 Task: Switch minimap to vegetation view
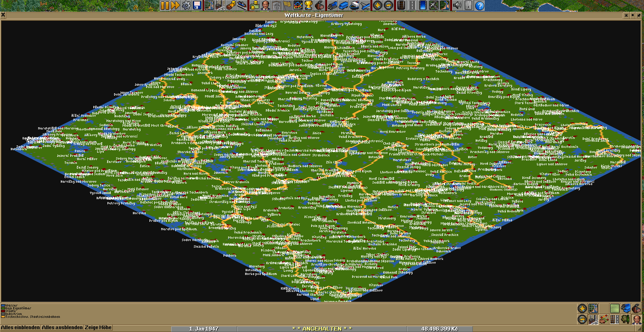point(626,319)
